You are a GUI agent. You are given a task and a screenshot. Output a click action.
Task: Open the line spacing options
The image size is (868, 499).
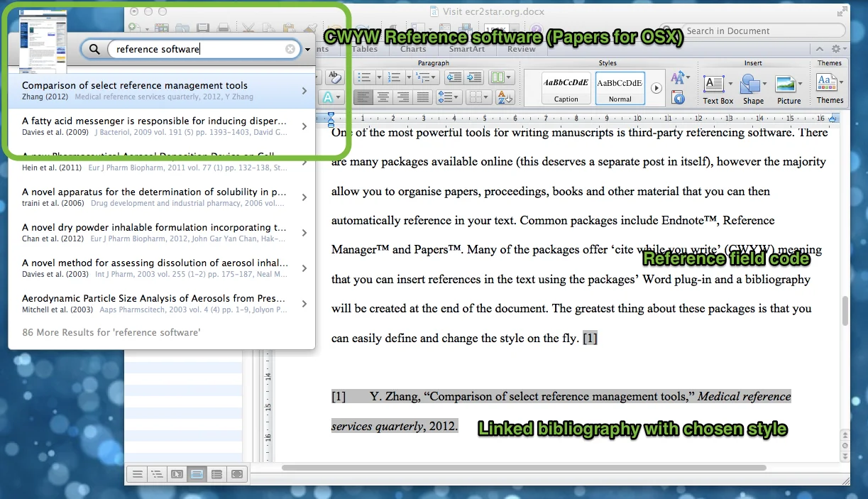pos(449,97)
